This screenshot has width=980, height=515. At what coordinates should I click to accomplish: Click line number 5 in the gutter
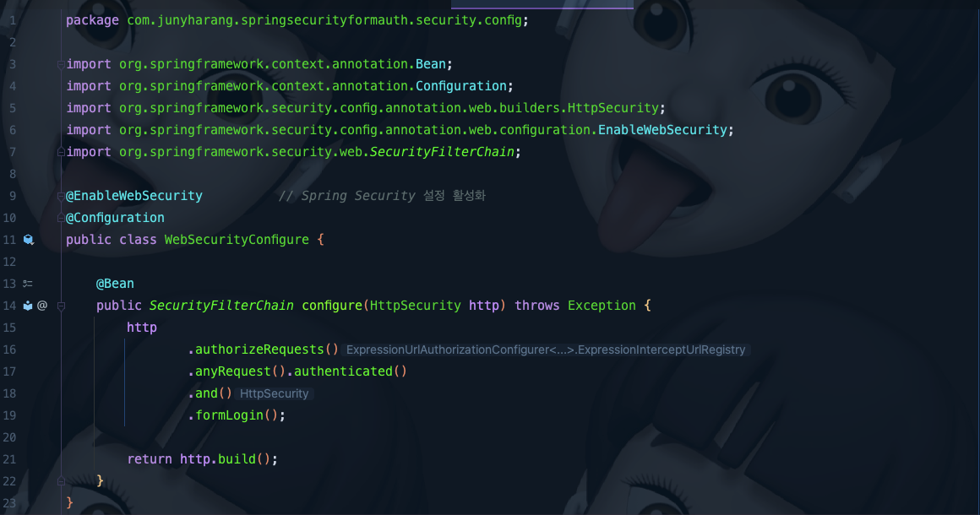pyautogui.click(x=13, y=108)
